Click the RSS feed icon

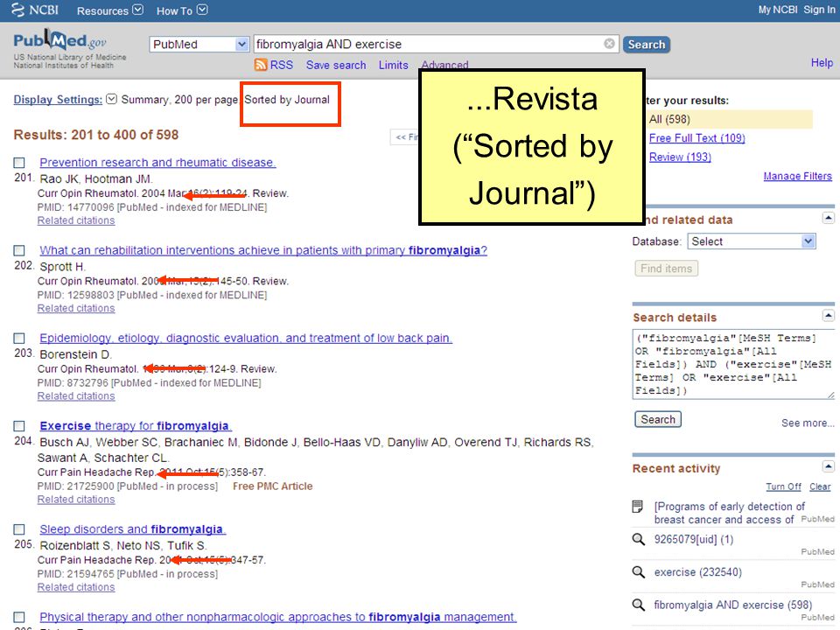[x=261, y=65]
